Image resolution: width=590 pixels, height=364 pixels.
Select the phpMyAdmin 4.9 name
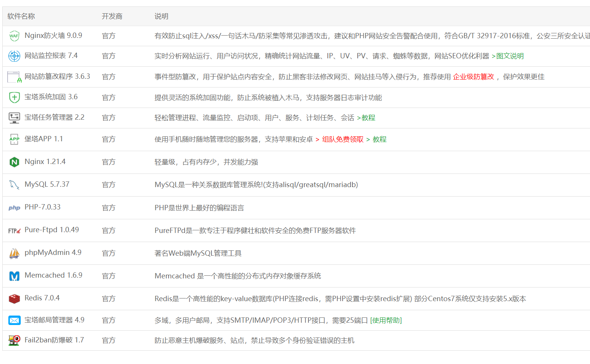tap(53, 253)
